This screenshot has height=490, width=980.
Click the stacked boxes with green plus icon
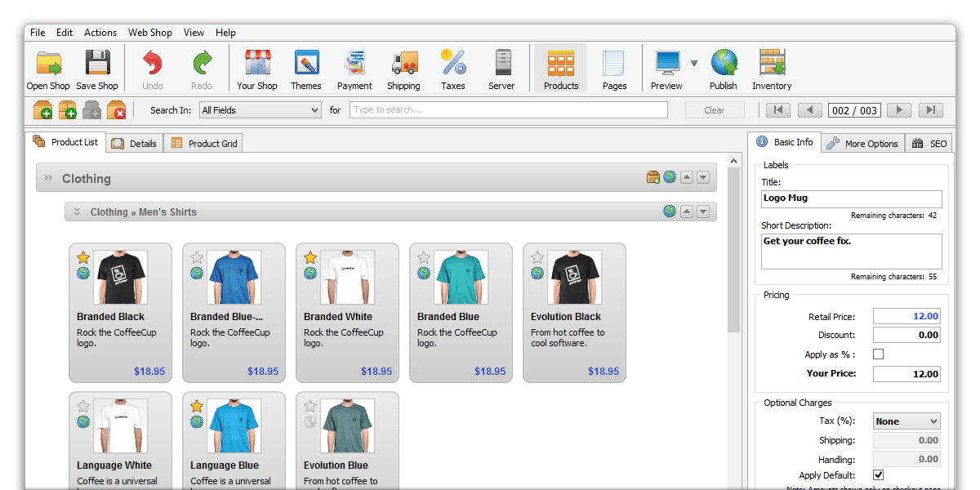coord(67,110)
